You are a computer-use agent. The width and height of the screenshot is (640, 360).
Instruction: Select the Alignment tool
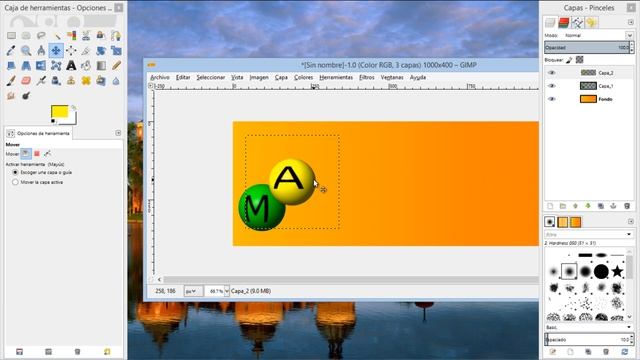coord(71,51)
